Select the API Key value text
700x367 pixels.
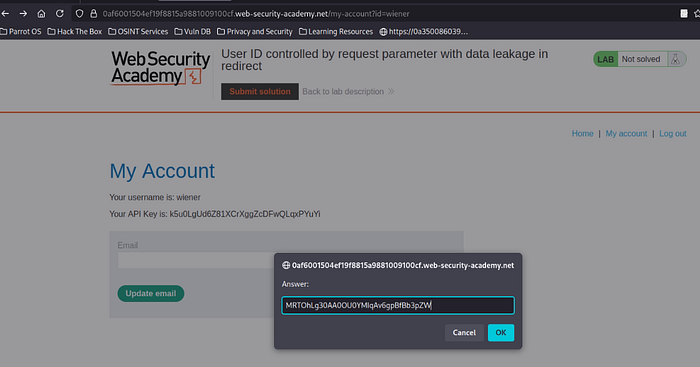[245, 214]
